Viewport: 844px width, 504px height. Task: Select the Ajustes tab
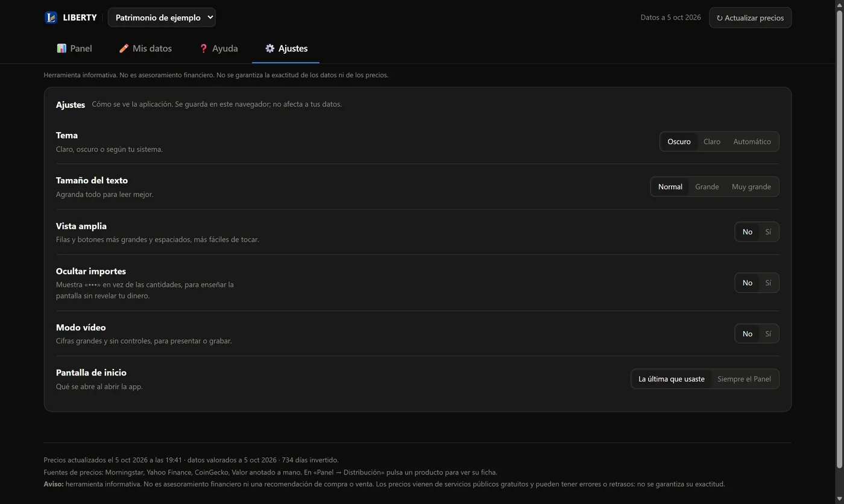286,48
